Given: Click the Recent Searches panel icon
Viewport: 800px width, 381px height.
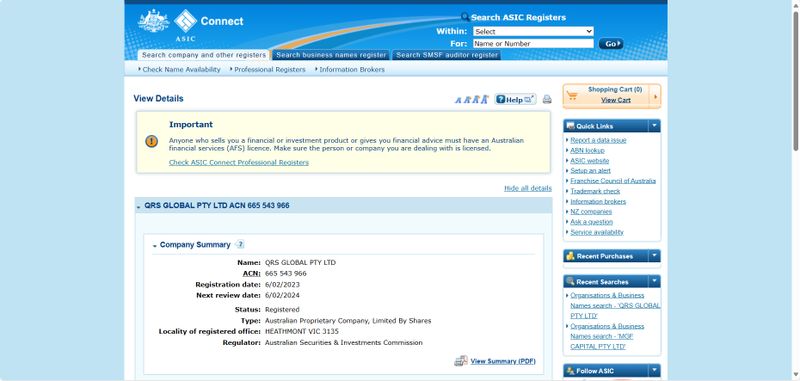Looking at the screenshot, I should coord(570,281).
